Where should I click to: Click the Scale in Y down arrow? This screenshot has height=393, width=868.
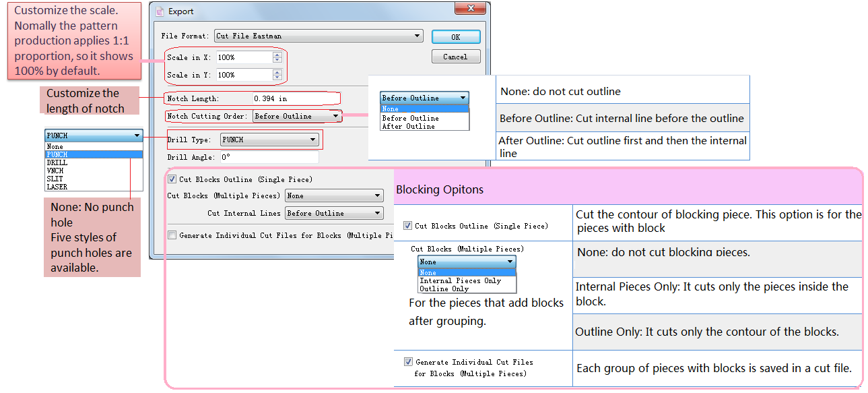tap(277, 78)
